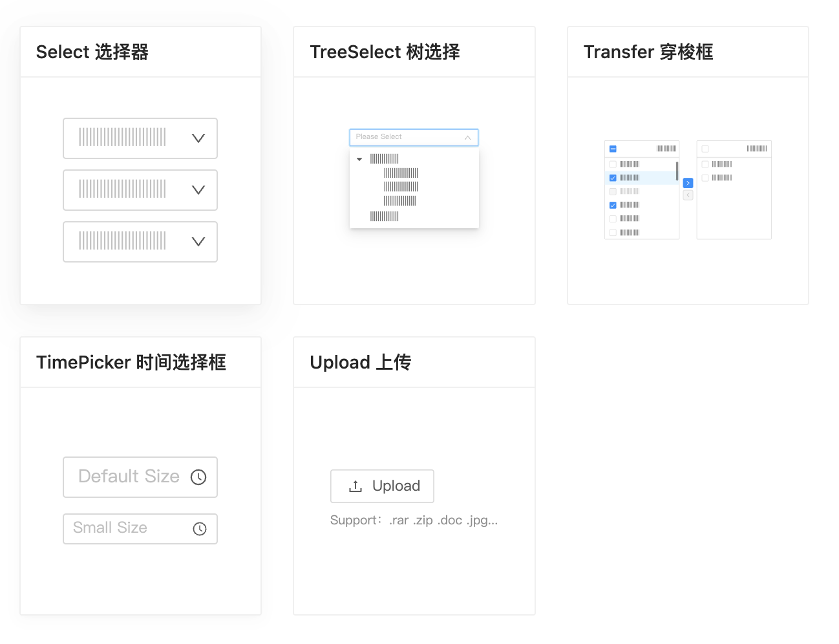
Task: Click the up chevron in Please Select box
Action: pyautogui.click(x=467, y=138)
